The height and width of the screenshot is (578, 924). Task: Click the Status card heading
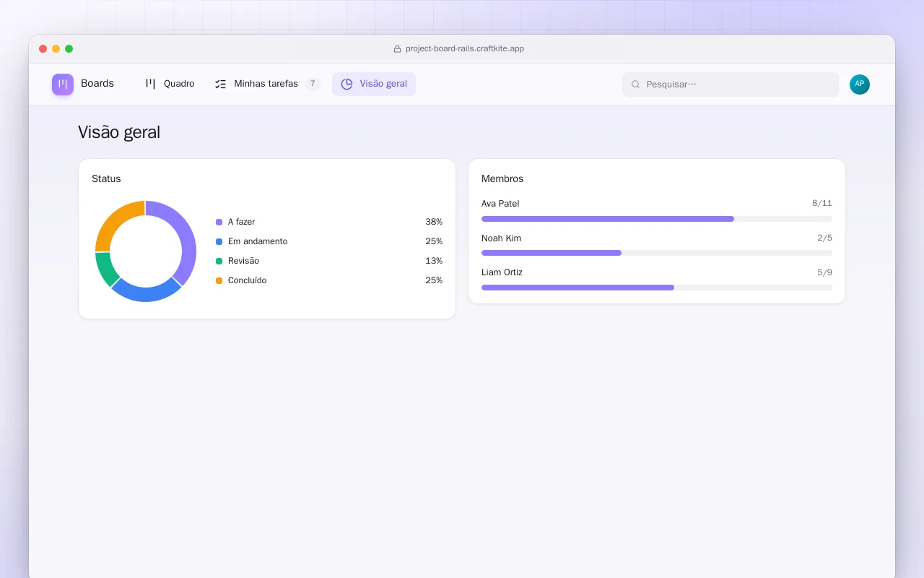tap(106, 178)
